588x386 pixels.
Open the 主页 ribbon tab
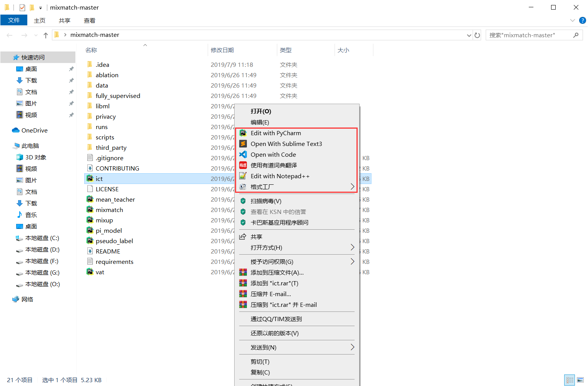pos(40,20)
